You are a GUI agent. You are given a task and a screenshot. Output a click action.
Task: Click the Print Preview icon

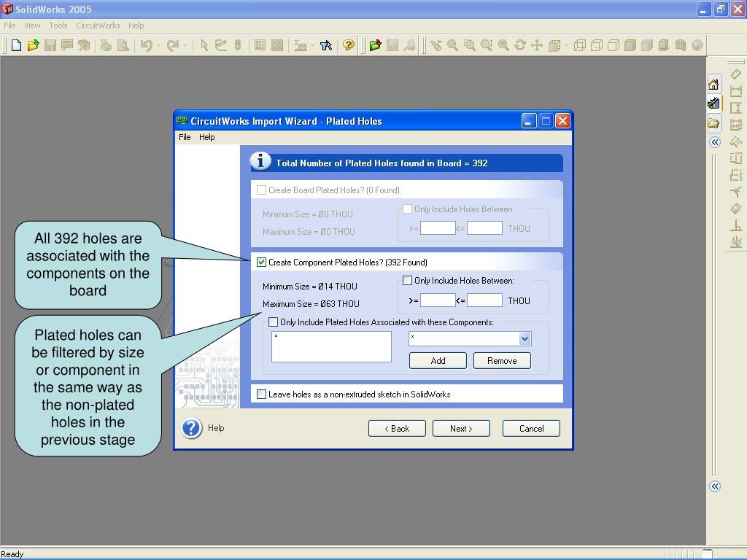123,45
